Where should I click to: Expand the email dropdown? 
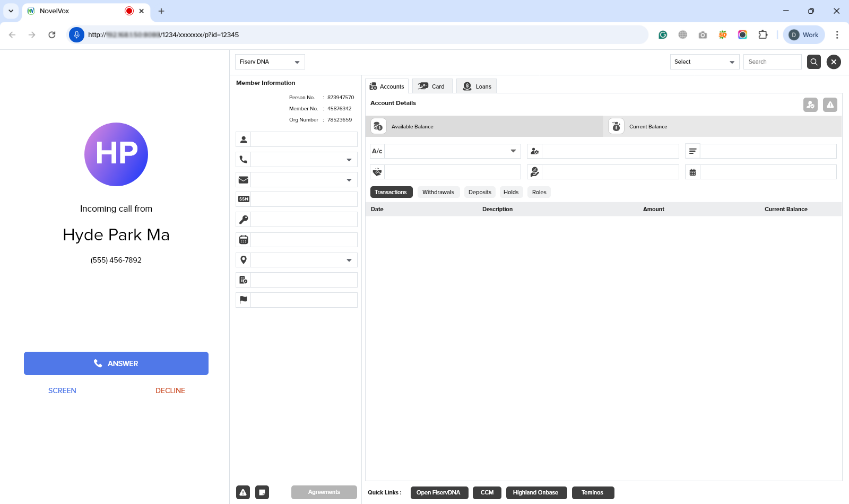349,180
